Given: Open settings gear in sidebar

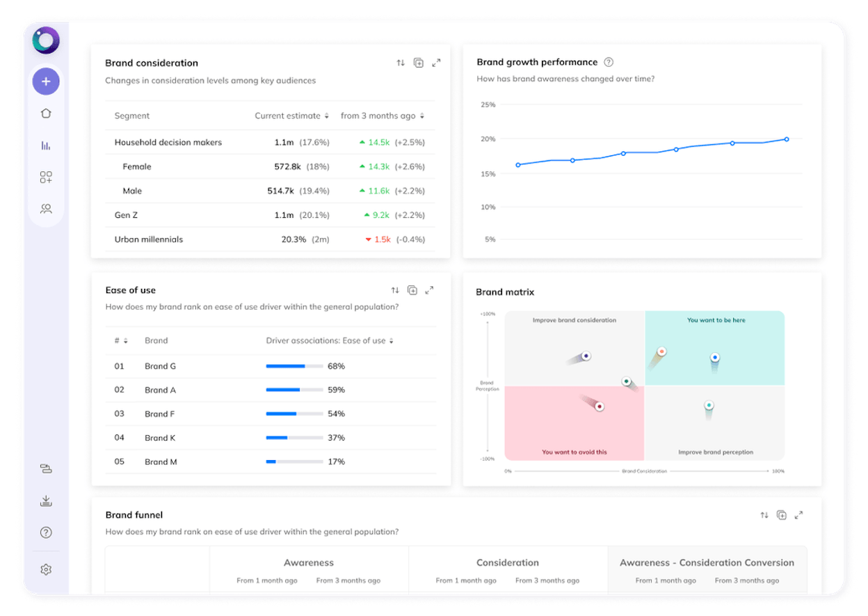Looking at the screenshot, I should click(x=46, y=569).
